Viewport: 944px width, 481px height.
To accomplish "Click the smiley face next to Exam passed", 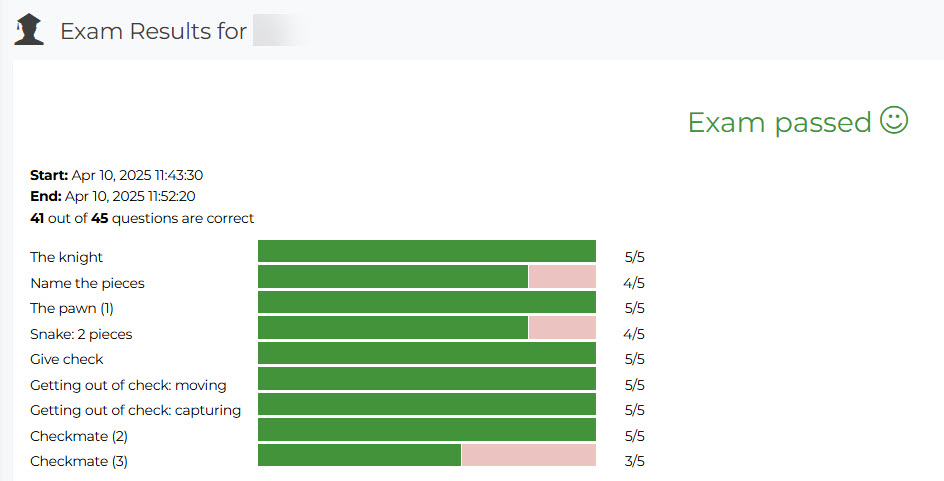I will pos(894,121).
